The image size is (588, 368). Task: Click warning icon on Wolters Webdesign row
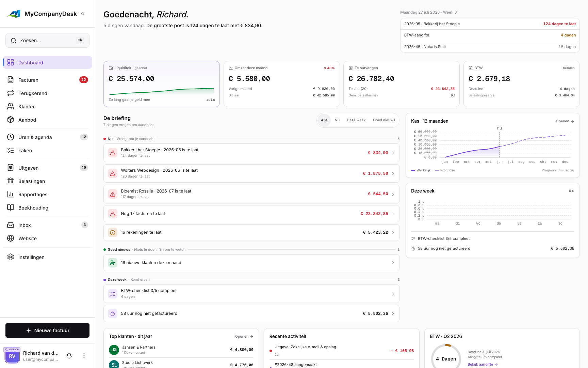pos(113,173)
